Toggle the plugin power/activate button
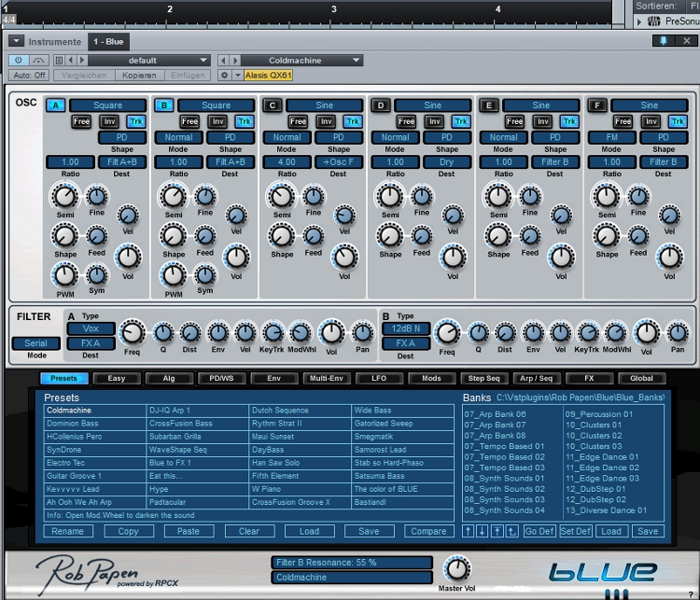Screen dimensions: 700x600 click(x=19, y=60)
